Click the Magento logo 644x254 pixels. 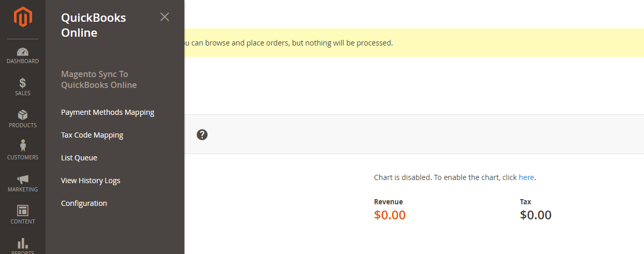tap(23, 17)
